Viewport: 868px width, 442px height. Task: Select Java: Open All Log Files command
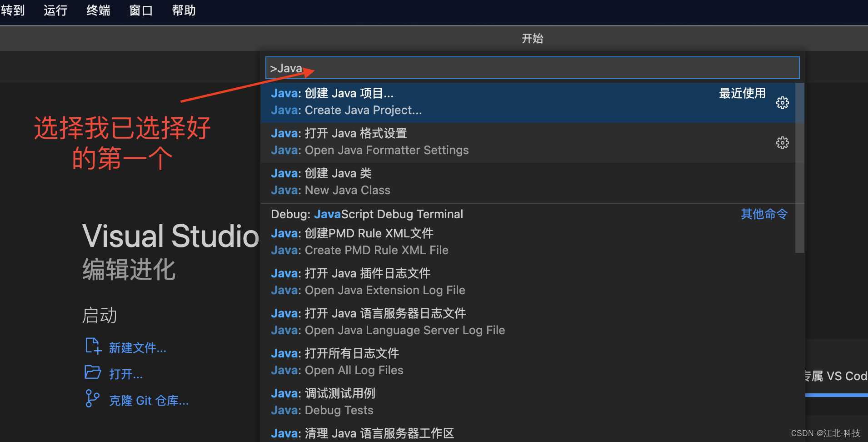coord(528,362)
